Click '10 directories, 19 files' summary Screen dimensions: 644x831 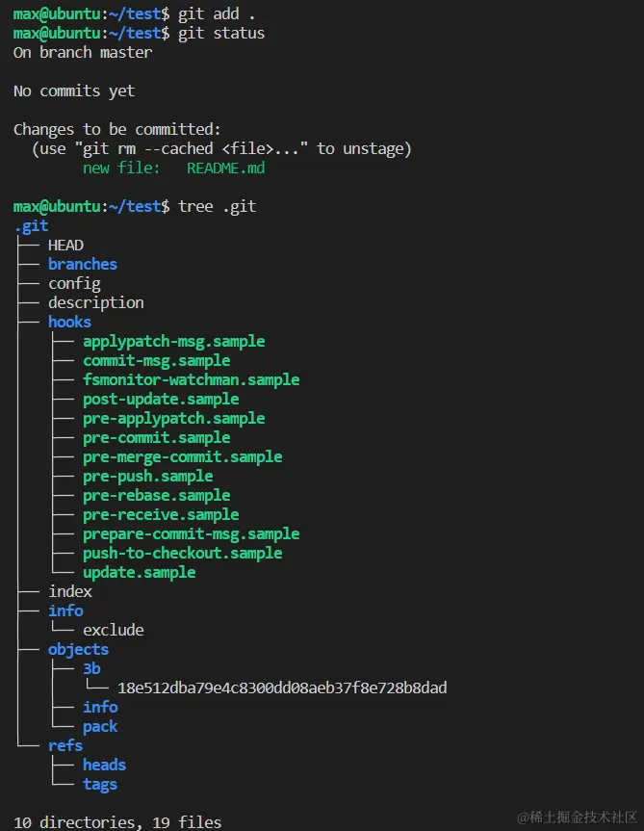click(117, 822)
